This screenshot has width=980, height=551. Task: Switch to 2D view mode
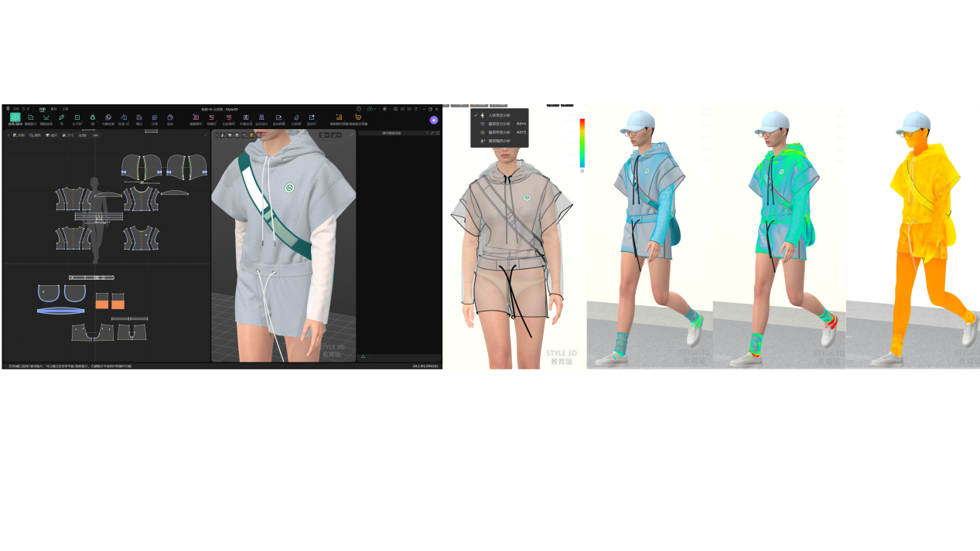coord(402,109)
